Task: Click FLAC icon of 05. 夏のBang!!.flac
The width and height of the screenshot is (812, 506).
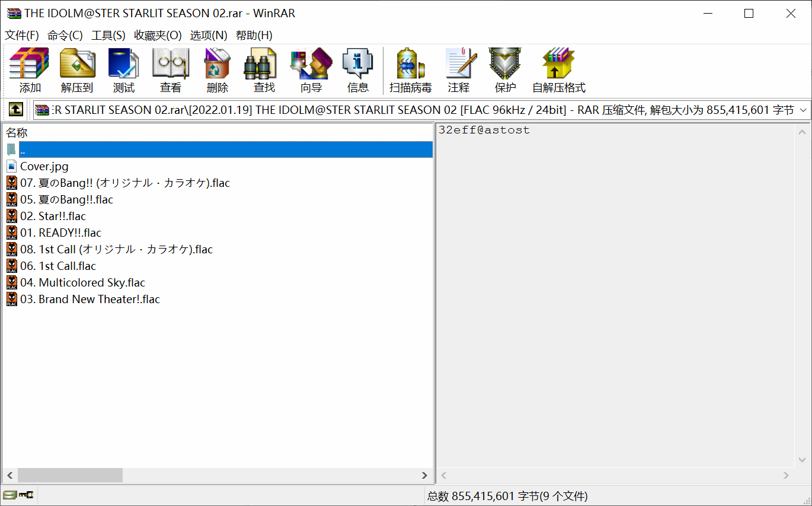Action: coord(11,199)
